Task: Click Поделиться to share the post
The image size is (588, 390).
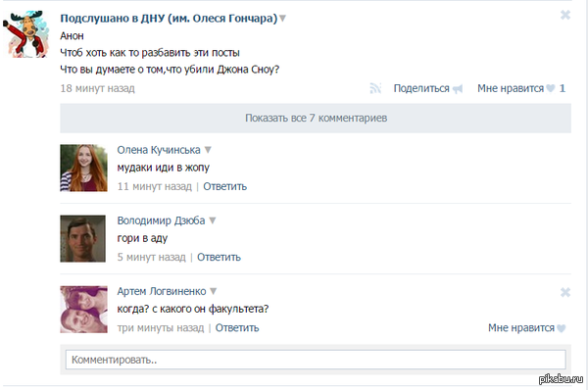Action: pyautogui.click(x=421, y=88)
